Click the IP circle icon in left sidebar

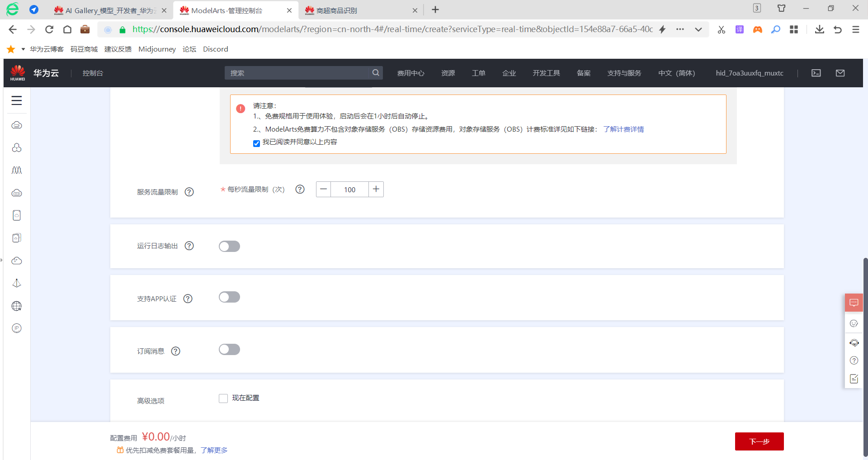pyautogui.click(x=17, y=328)
